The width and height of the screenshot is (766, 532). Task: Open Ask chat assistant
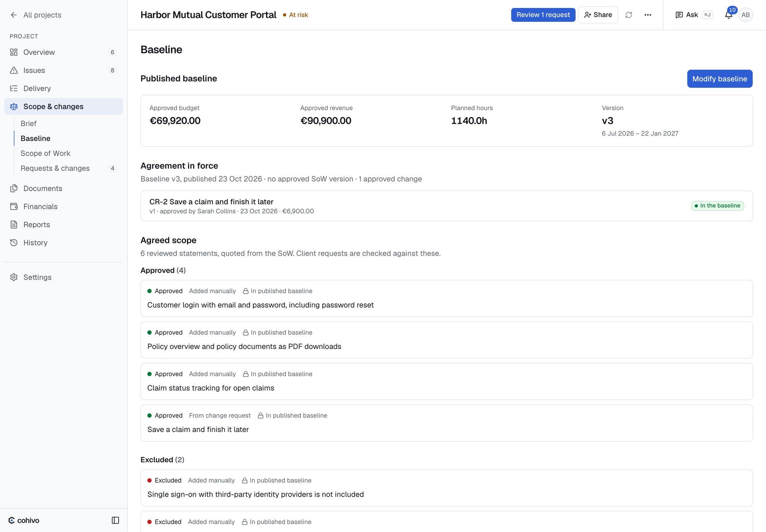coord(694,15)
